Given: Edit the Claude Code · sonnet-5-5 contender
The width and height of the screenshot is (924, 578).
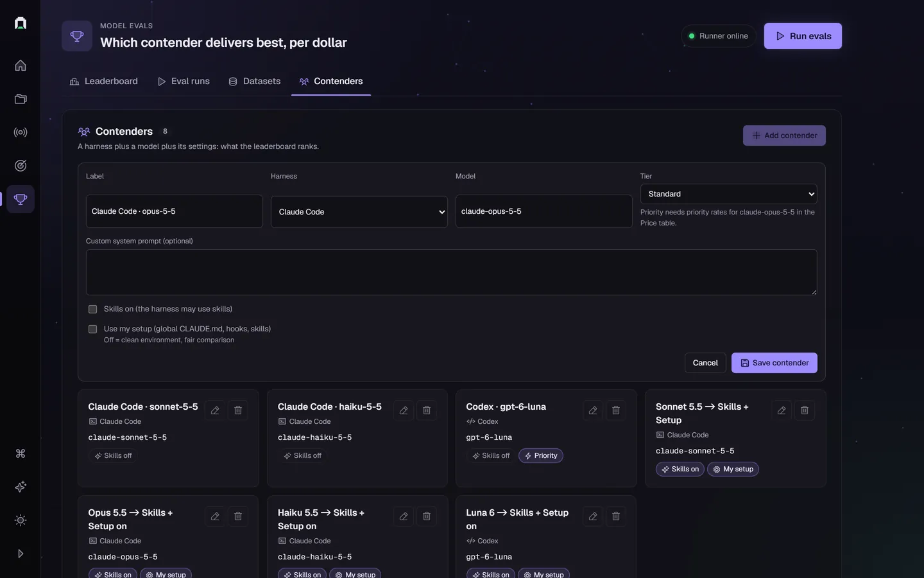Looking at the screenshot, I should (x=215, y=410).
